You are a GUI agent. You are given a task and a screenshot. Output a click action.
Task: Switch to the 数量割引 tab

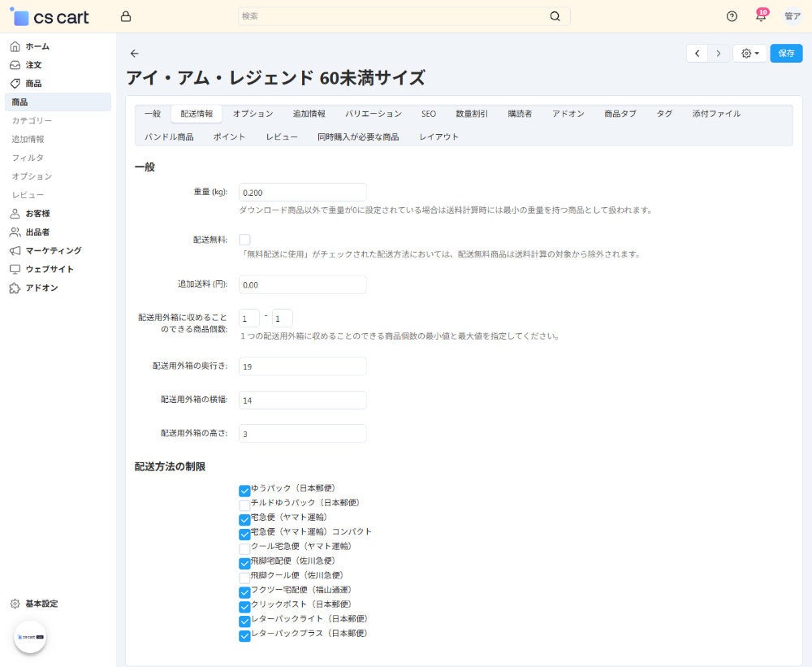pyautogui.click(x=472, y=114)
